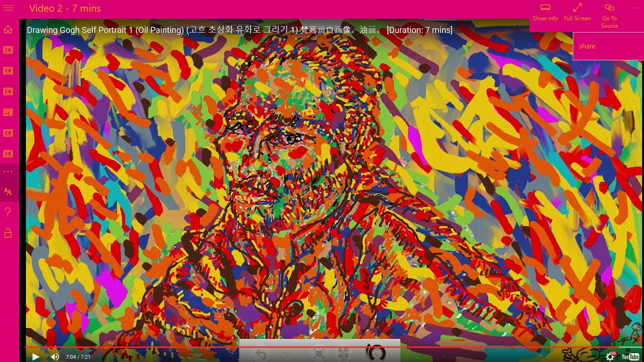
Task: Play the video
Action: 35,357
